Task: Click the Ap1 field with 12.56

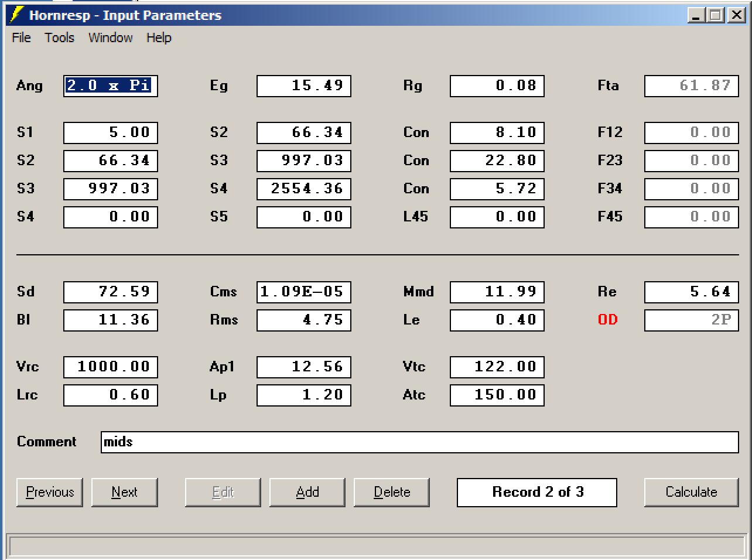Action: click(304, 367)
